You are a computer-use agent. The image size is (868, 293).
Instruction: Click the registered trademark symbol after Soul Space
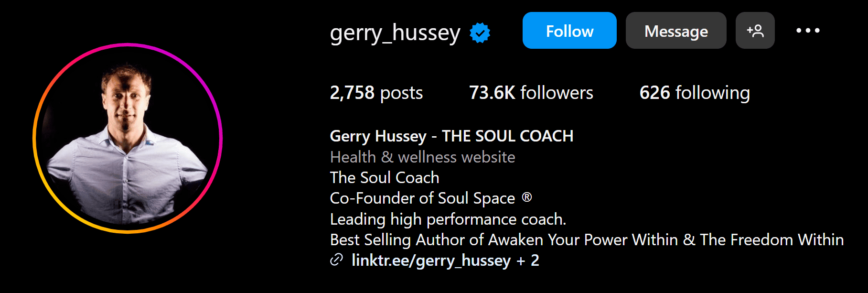tap(527, 197)
